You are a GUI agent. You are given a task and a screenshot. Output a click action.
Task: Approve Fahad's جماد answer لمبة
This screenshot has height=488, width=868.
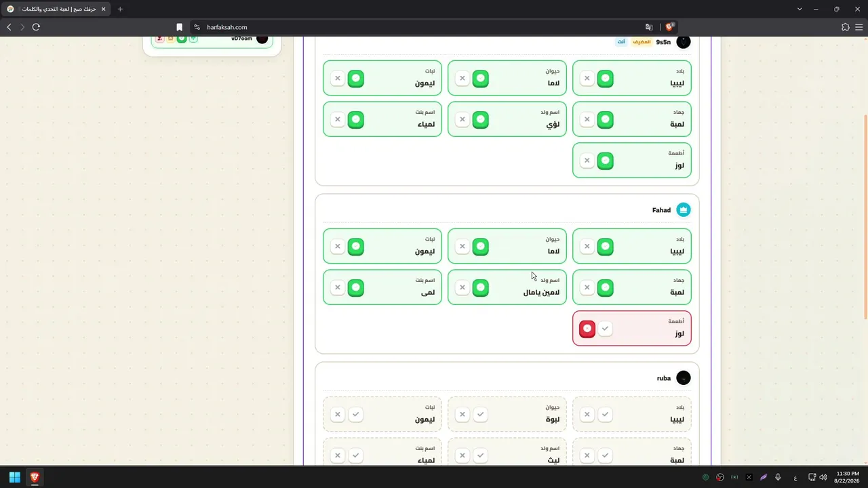pyautogui.click(x=605, y=288)
